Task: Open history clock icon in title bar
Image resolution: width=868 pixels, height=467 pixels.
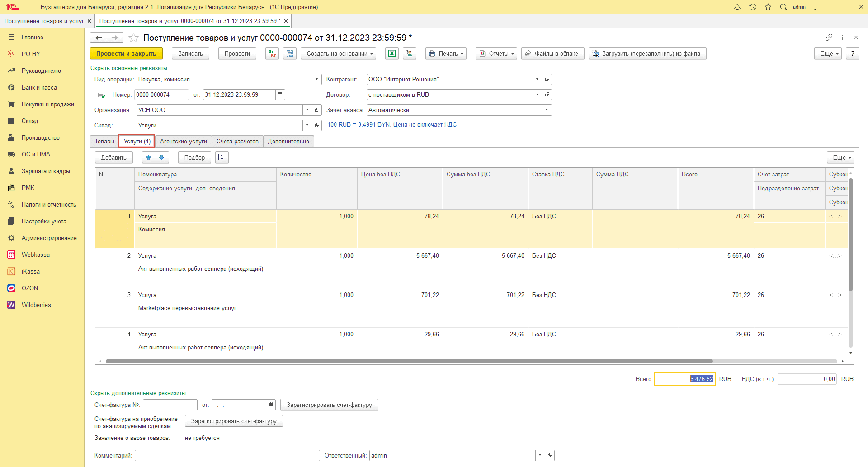Action: pyautogui.click(x=753, y=7)
